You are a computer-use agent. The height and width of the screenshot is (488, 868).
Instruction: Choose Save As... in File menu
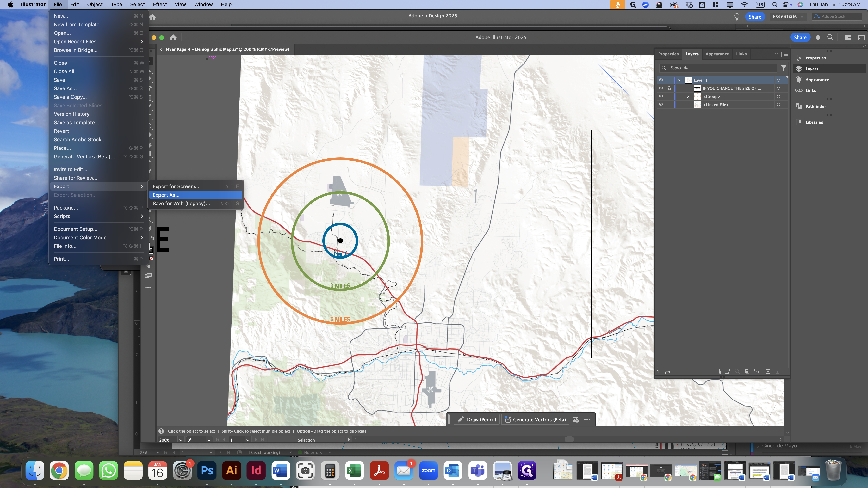point(99,88)
